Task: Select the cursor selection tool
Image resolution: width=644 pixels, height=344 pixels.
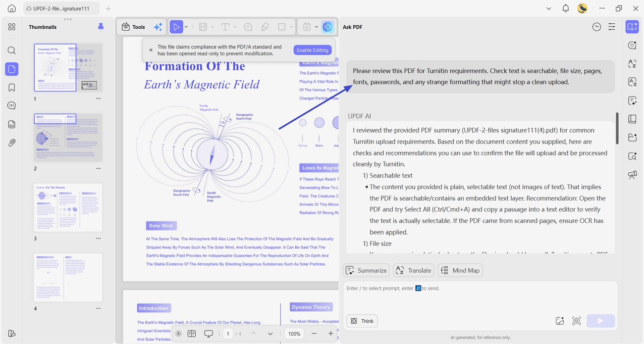Action: click(176, 27)
